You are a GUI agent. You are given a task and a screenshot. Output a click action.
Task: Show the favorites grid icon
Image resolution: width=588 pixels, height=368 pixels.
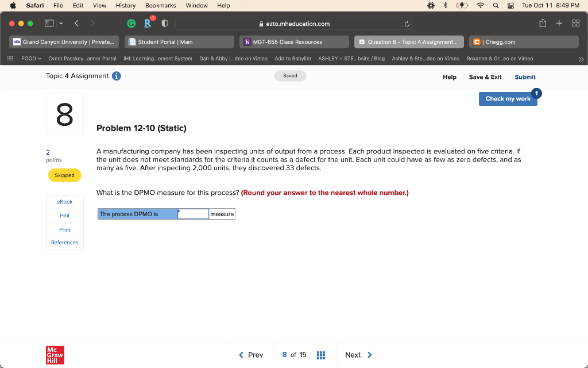pos(10,59)
